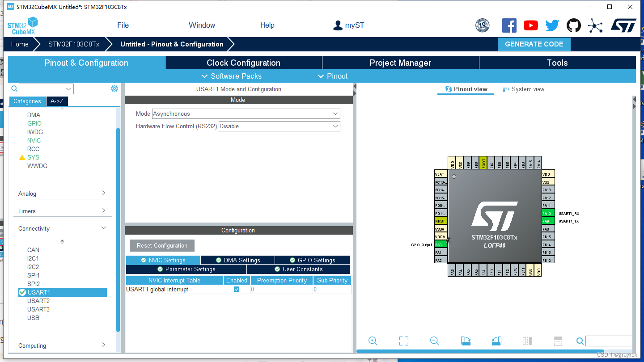This screenshot has height=362, width=644.
Task: Toggle USART1 global interrupt Enabled checkbox
Action: [237, 289]
